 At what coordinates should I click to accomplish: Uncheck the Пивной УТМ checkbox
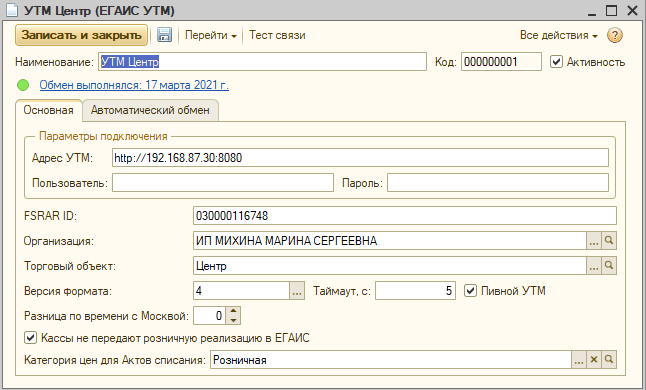(x=470, y=291)
